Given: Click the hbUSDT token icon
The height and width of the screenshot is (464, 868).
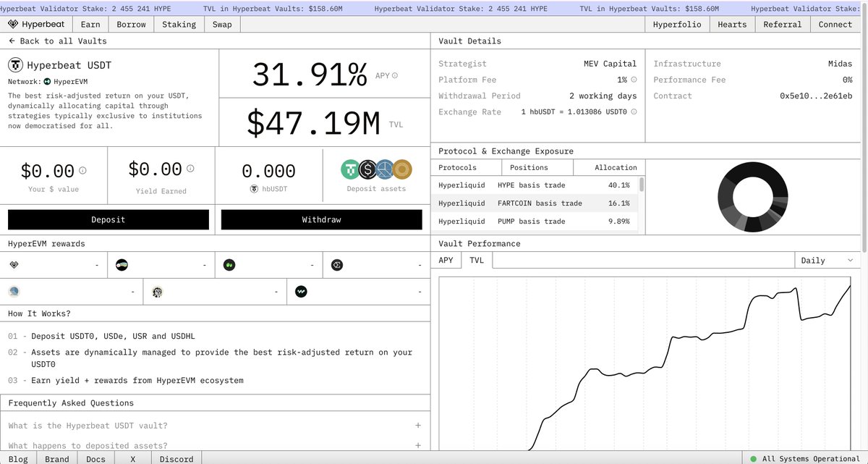Looking at the screenshot, I should pos(254,189).
